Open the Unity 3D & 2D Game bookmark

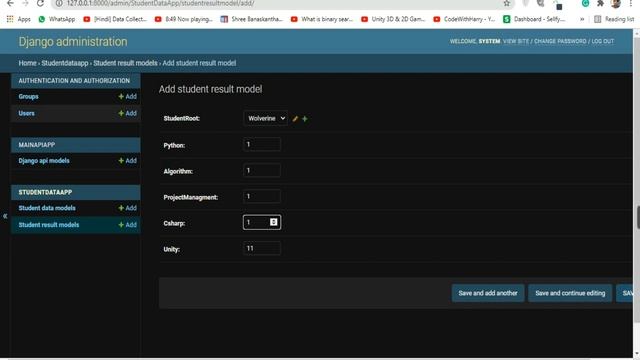click(393, 19)
